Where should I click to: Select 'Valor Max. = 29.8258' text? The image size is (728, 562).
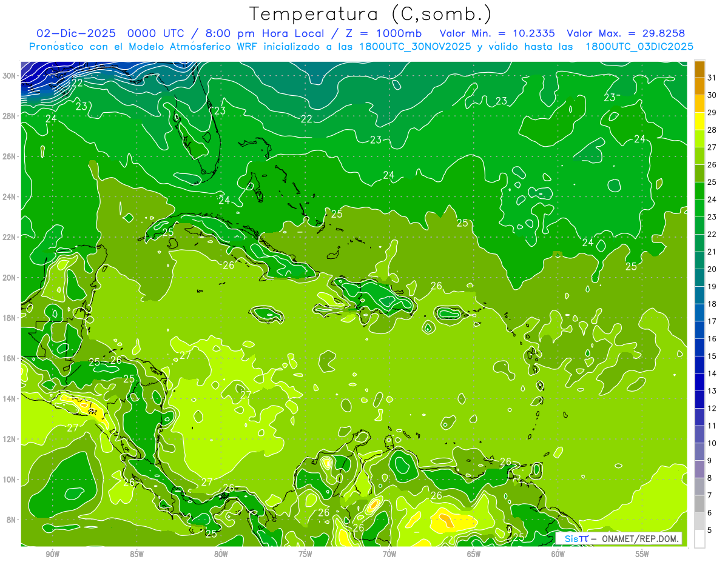(x=625, y=33)
